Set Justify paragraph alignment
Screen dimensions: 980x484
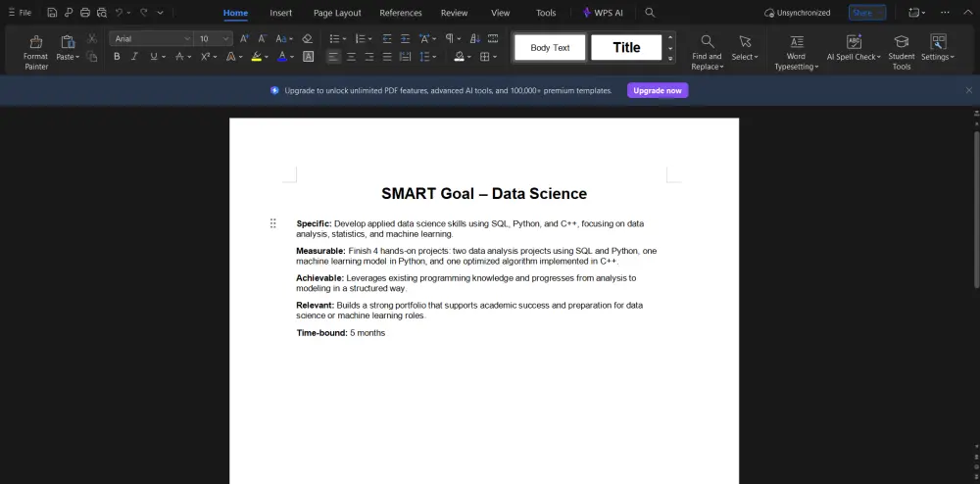387,56
